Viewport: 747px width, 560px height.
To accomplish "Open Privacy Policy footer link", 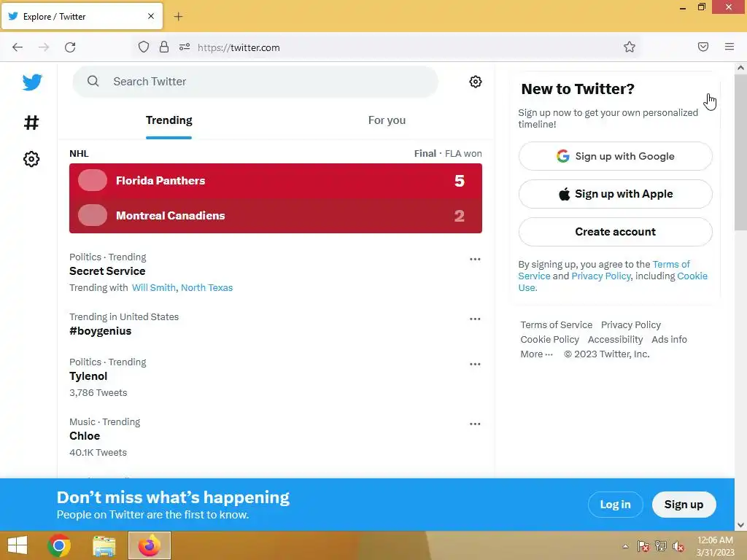I will click(631, 324).
